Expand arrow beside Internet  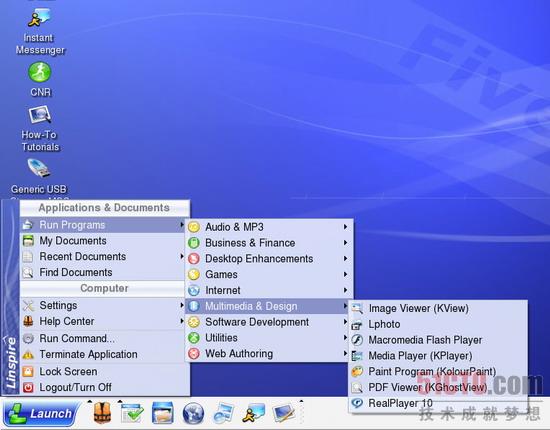[x=346, y=290]
